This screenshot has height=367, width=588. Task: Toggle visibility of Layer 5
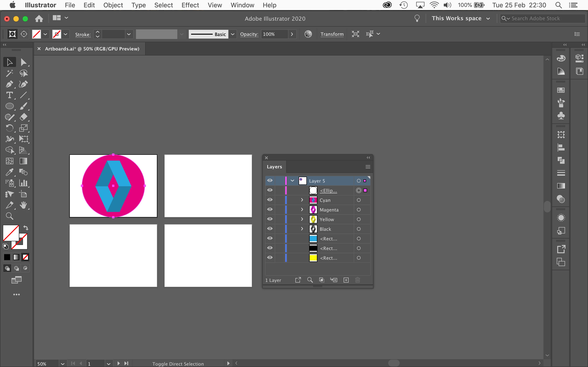[x=270, y=181]
